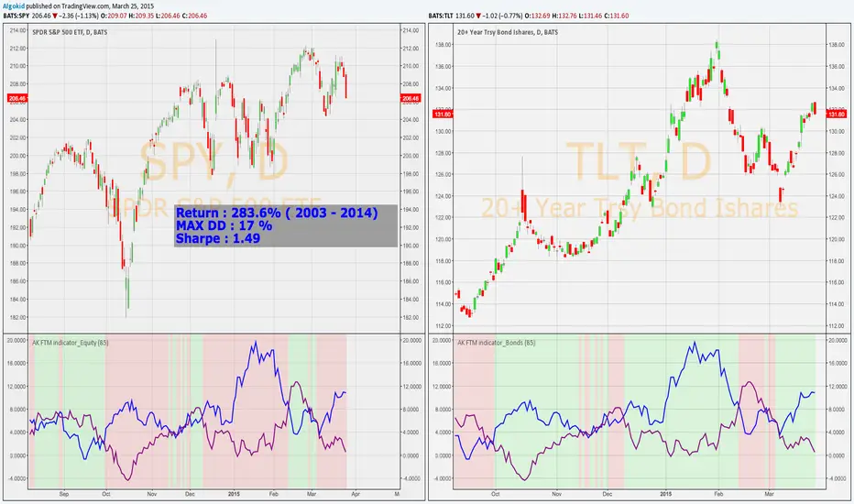
Task: Click the '2015' label on the TLT time axis
Action: click(665, 494)
